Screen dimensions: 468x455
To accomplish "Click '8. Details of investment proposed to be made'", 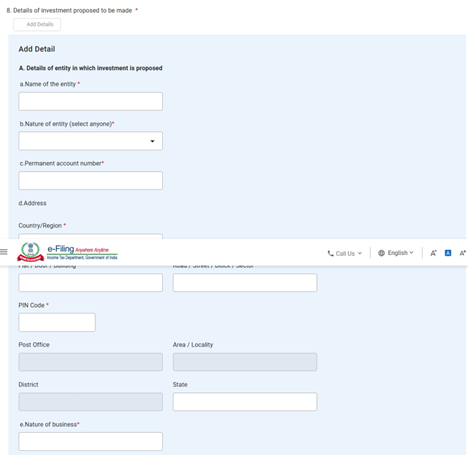I will tap(69, 10).
